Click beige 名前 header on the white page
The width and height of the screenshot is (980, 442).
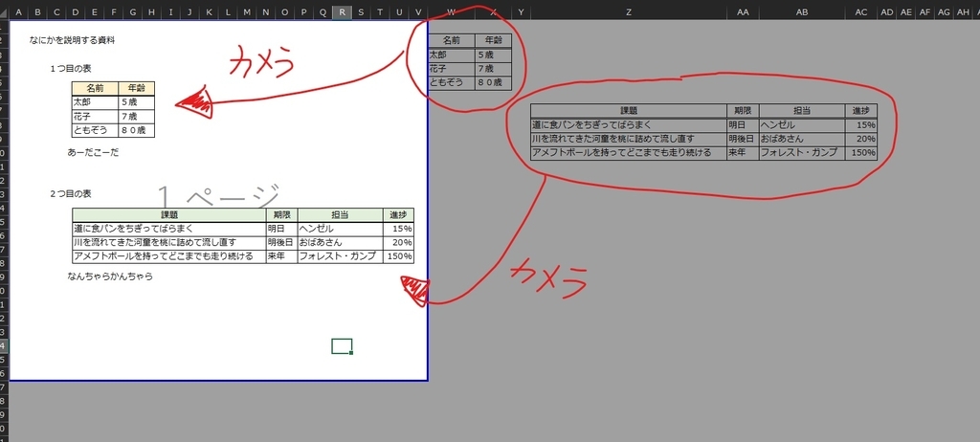coord(95,89)
